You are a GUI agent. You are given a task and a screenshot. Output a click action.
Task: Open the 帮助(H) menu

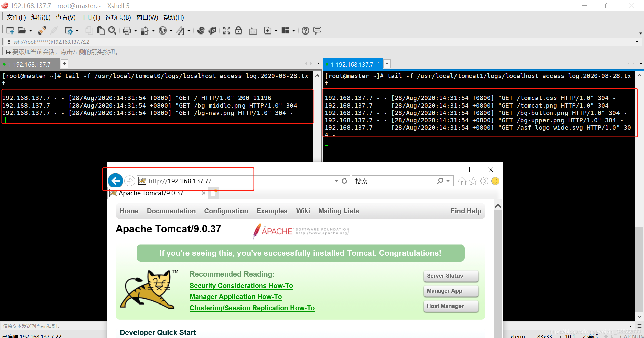pos(174,18)
